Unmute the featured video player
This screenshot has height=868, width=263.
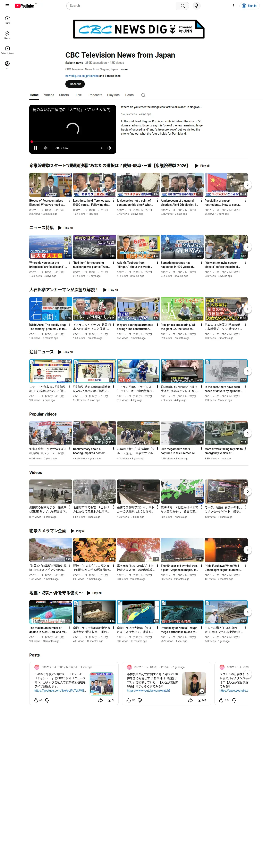[x=46, y=148]
